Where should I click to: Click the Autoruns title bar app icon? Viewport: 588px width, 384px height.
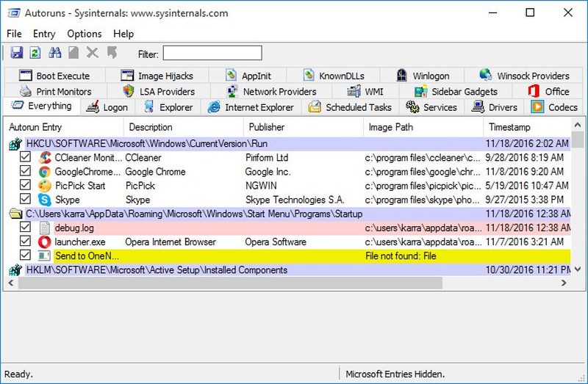point(14,13)
